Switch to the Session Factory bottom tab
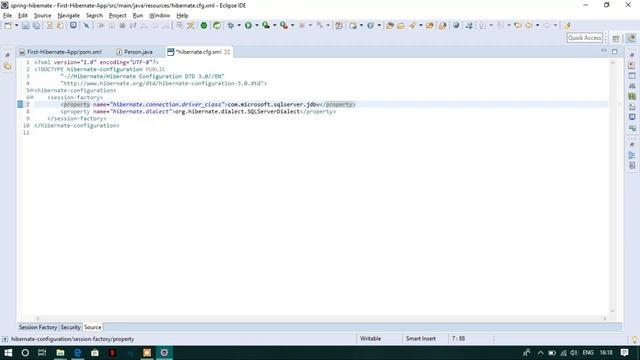This screenshot has width=640, height=360. tap(38, 327)
